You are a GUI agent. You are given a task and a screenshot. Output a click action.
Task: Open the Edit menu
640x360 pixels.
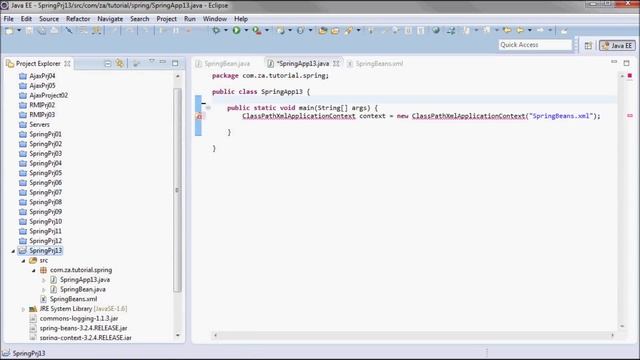click(x=26, y=19)
